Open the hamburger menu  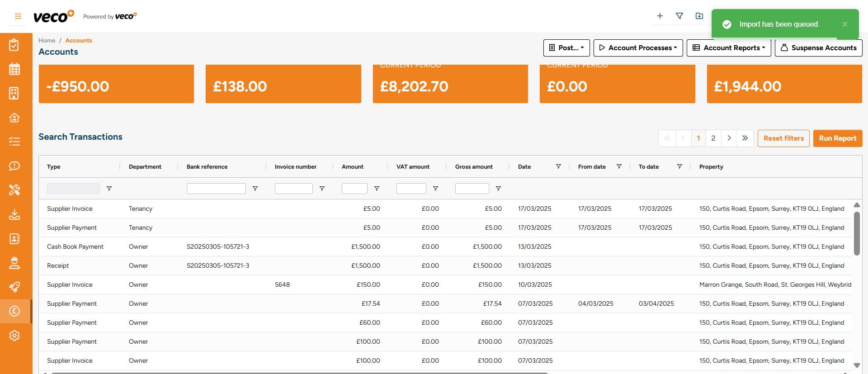click(x=18, y=16)
